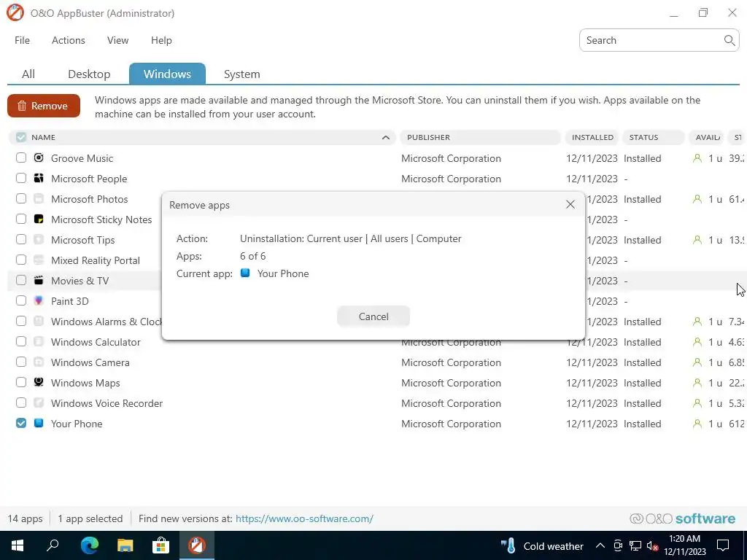Click the Groove Music app icon
This screenshot has height=560, width=747.
click(x=39, y=157)
